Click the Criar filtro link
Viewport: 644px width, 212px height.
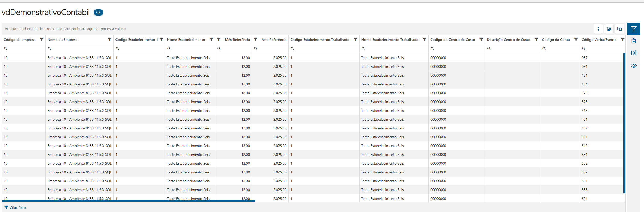click(x=18, y=208)
